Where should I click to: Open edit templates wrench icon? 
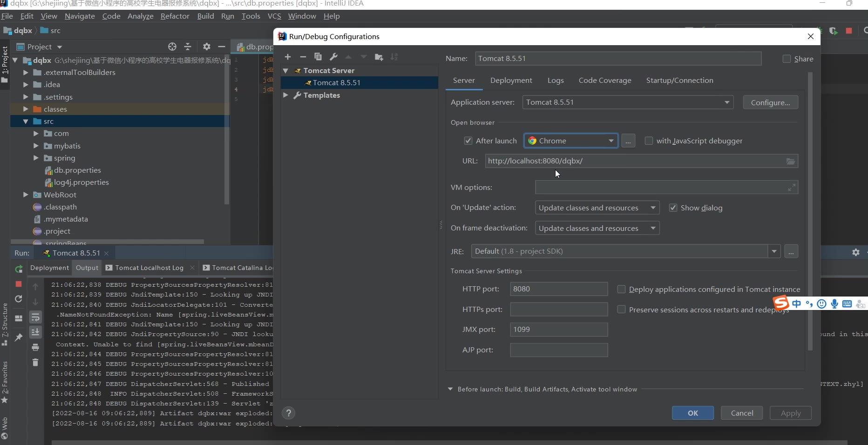click(x=333, y=57)
